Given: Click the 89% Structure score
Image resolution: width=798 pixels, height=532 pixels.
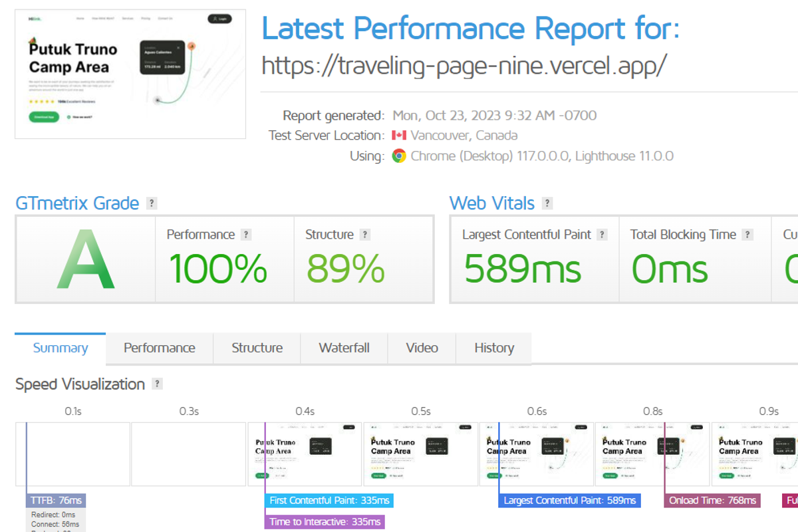Looking at the screenshot, I should [346, 269].
